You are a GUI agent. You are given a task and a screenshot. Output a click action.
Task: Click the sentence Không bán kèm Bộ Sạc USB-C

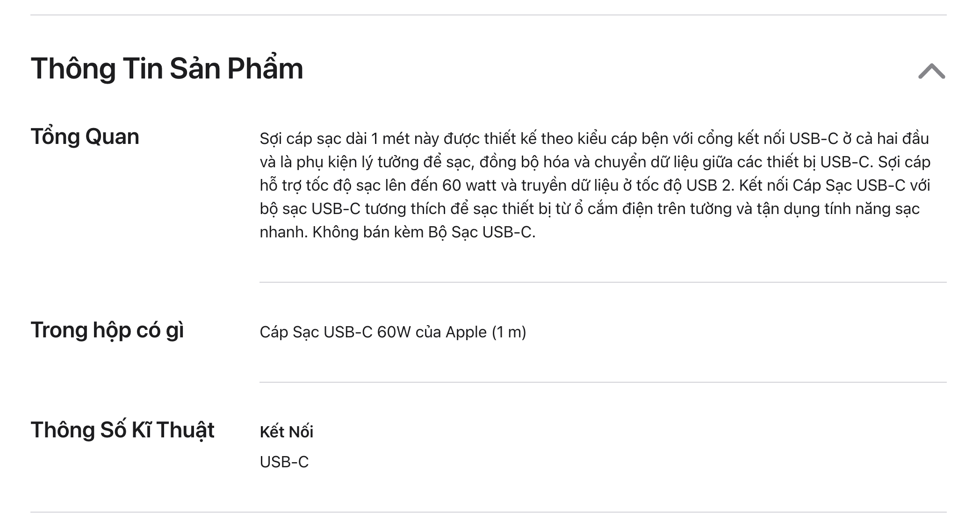click(424, 232)
